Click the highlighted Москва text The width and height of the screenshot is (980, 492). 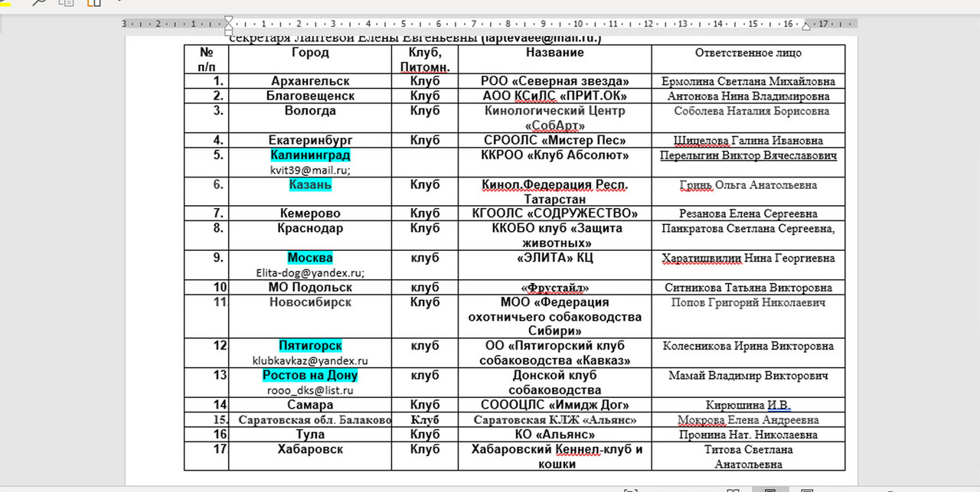coord(310,258)
